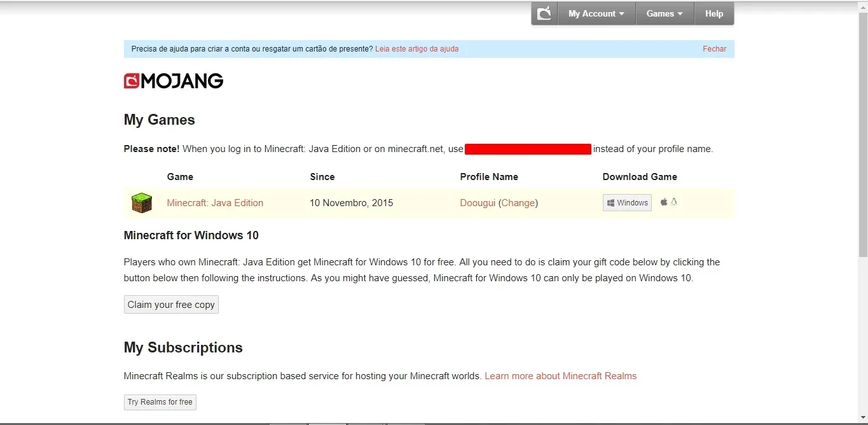Image resolution: width=868 pixels, height=425 pixels.
Task: Click Try Realms for free button
Action: 160,402
